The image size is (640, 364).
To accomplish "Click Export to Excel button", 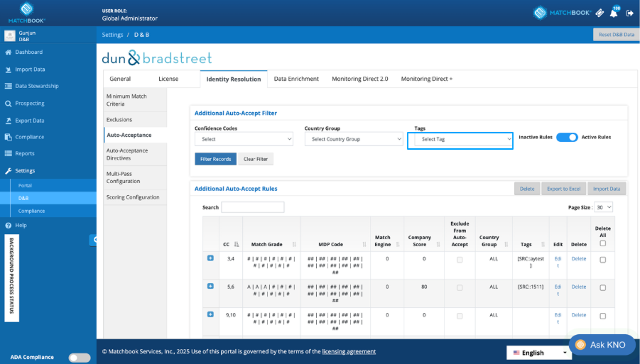I will (x=564, y=189).
